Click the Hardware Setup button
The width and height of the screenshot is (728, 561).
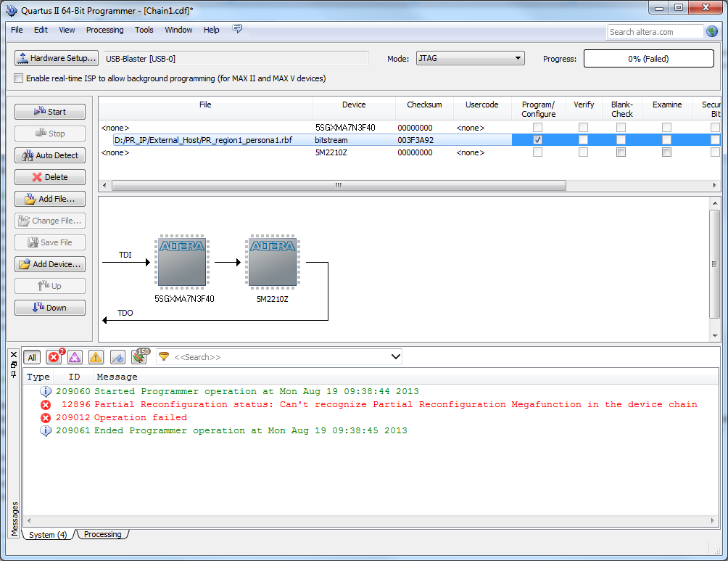pos(56,58)
